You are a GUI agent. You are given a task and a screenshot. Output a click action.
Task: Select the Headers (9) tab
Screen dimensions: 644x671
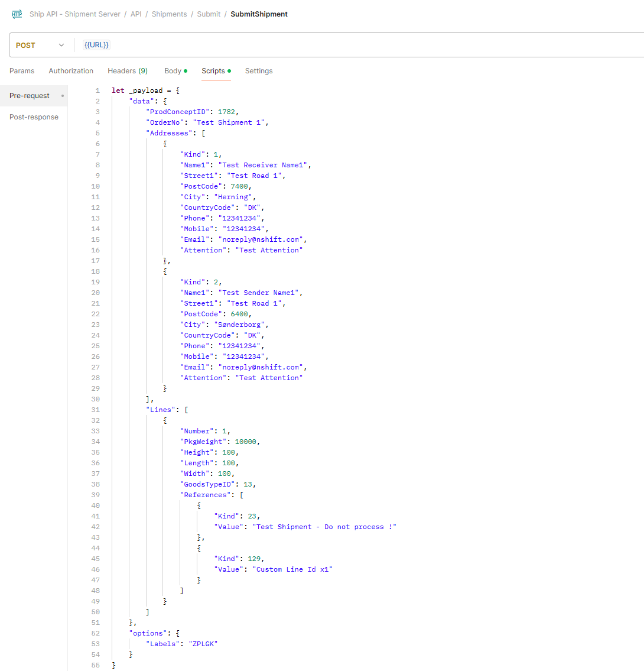point(127,71)
